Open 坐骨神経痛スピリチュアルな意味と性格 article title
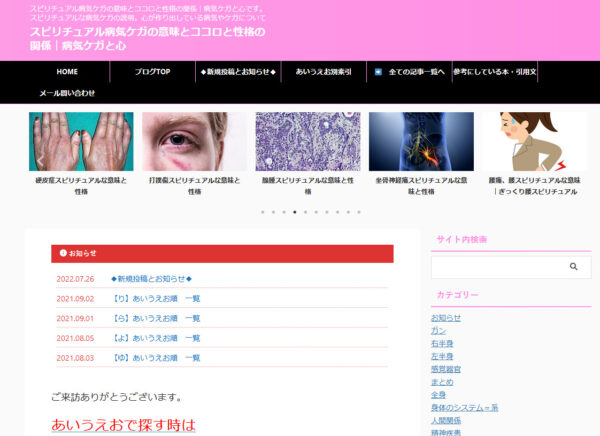The image size is (600, 436). pos(421,186)
